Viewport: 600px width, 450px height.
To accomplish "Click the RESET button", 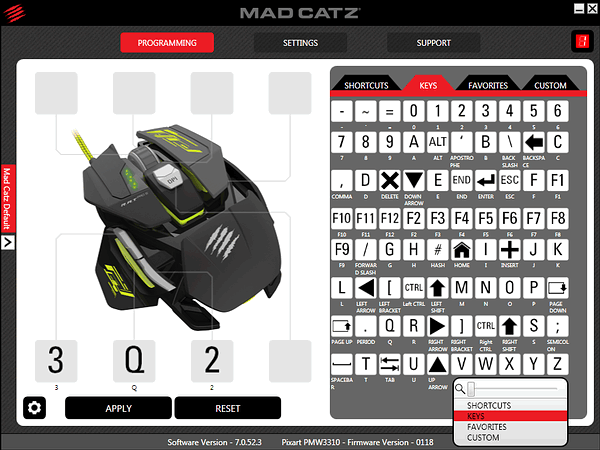I will 228,408.
